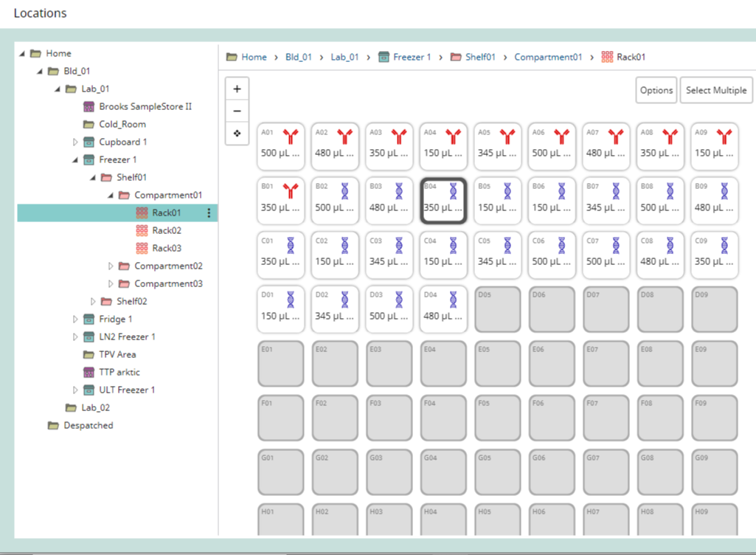Expand the Cupboard 1 tree node
The height and width of the screenshot is (555, 756).
coord(75,142)
